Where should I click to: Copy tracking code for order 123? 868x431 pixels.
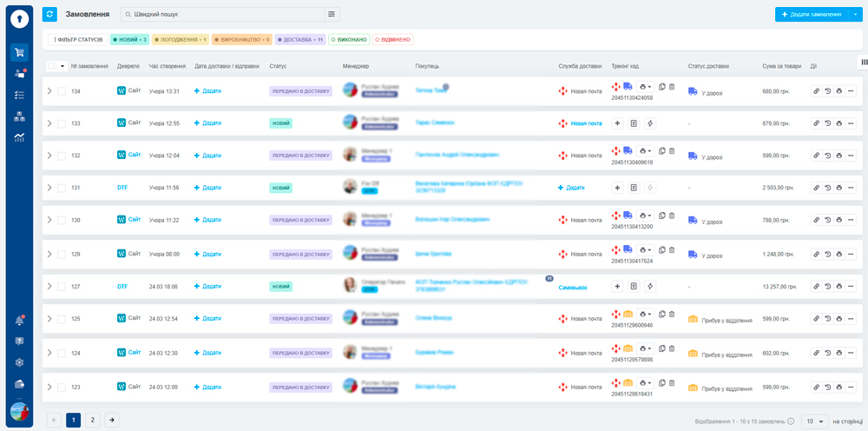tap(662, 383)
